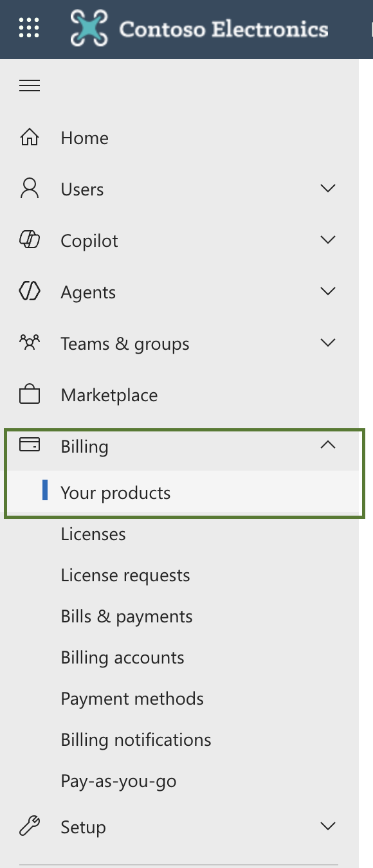This screenshot has width=373, height=868.
Task: Click the Agents icon in sidebar
Action: pyautogui.click(x=30, y=292)
